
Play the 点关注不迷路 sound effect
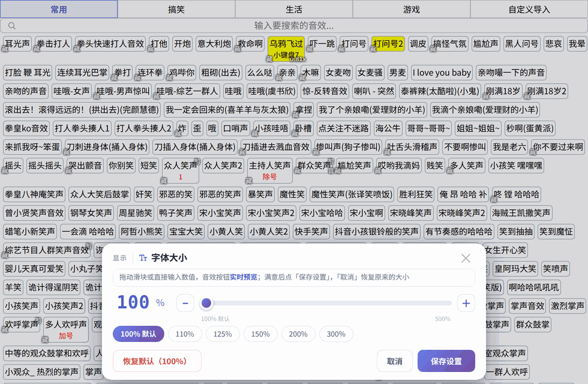(343, 128)
